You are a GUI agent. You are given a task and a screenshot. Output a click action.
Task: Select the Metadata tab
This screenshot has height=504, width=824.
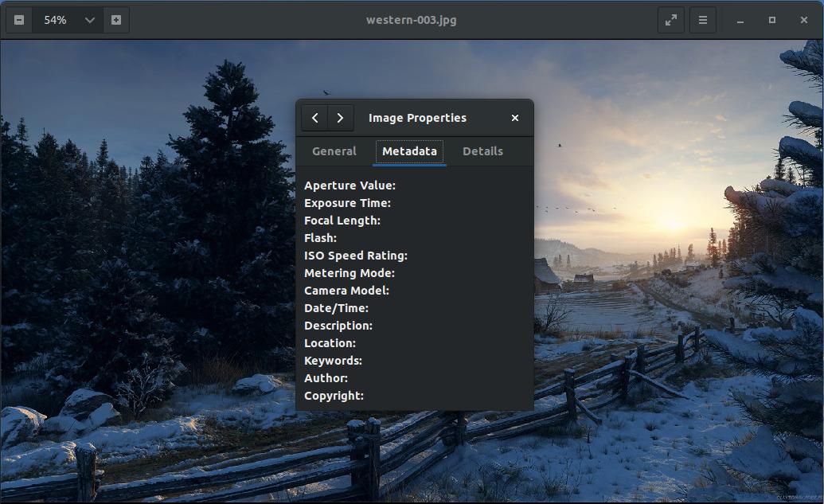point(409,151)
